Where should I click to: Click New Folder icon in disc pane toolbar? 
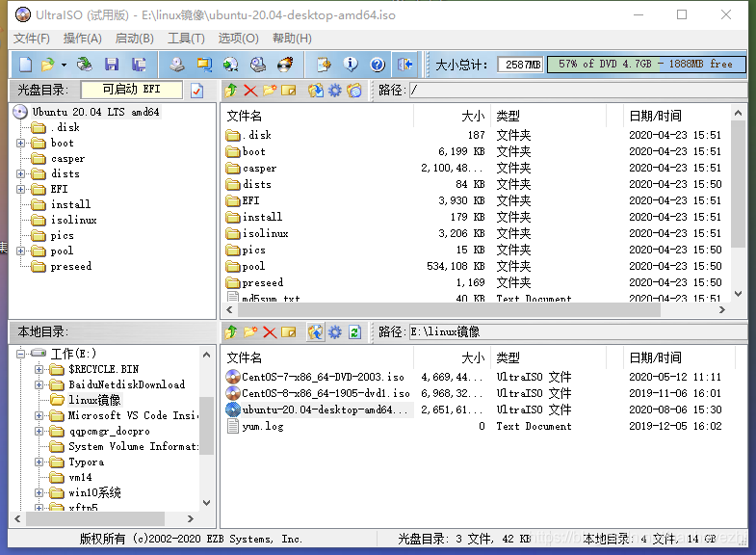(270, 91)
